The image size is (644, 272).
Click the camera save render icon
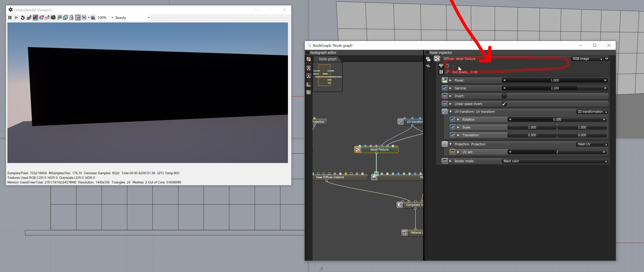[53, 17]
